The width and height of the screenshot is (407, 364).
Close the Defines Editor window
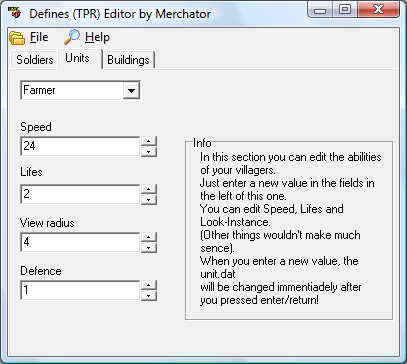tap(378, 10)
